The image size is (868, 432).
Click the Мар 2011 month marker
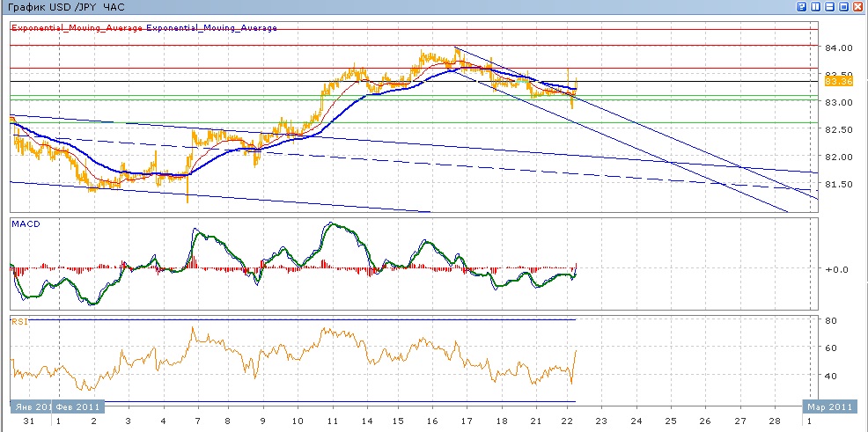[x=832, y=406]
